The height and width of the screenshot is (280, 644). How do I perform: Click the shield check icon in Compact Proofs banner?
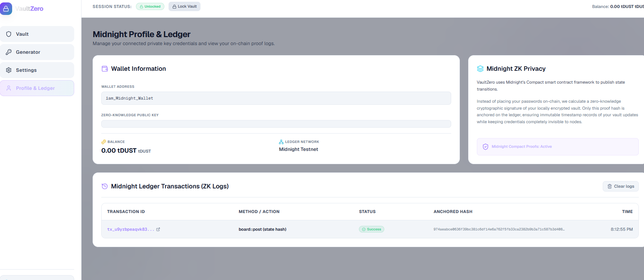486,147
